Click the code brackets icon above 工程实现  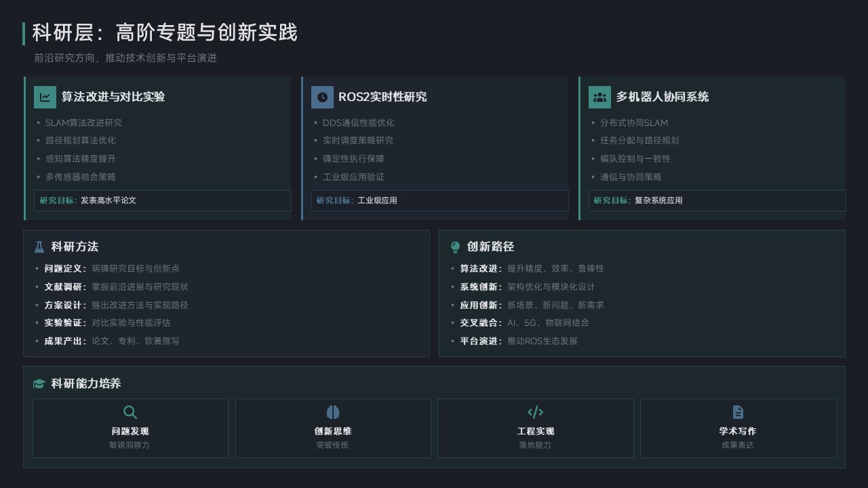point(535,412)
